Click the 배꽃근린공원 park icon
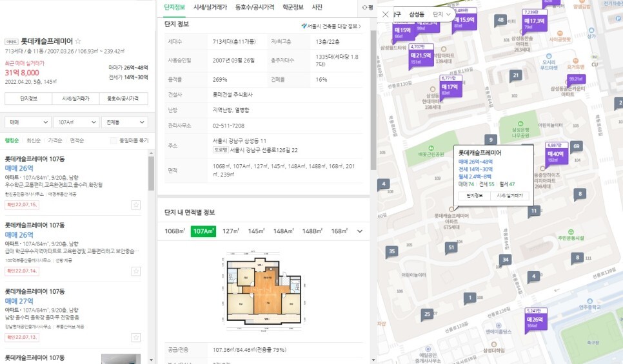 click(x=431, y=148)
